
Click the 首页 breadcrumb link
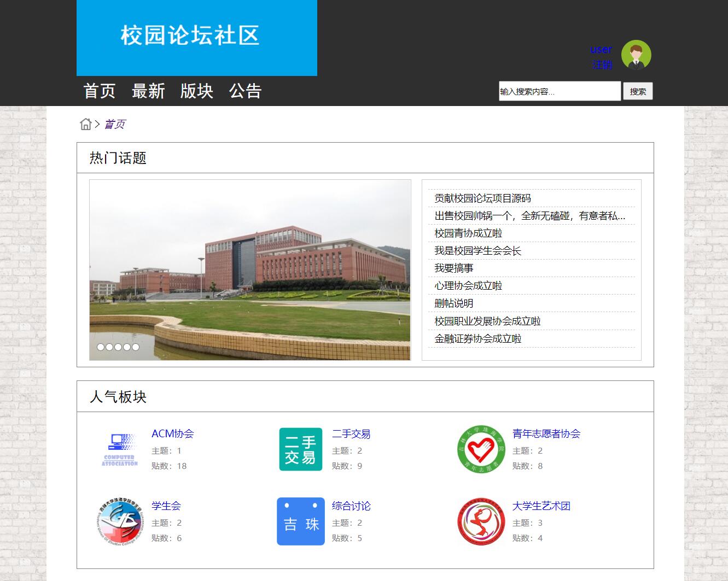pos(114,124)
